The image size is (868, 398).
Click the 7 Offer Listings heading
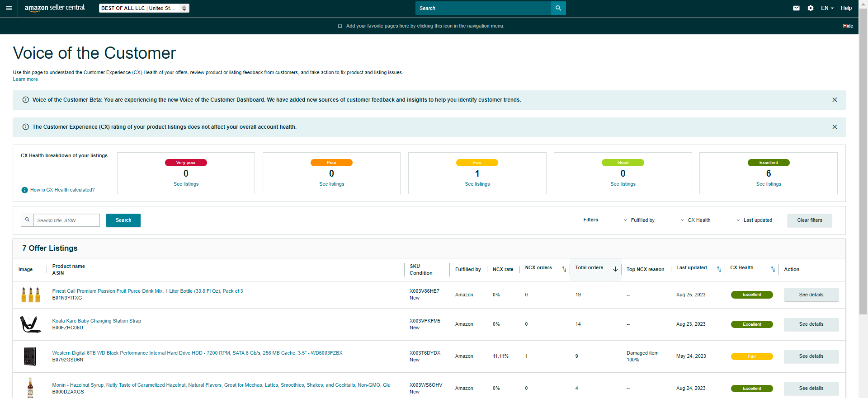(50, 248)
